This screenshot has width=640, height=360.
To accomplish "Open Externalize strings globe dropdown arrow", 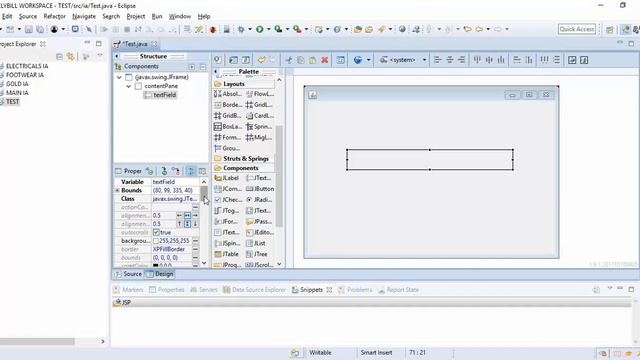I will click(x=368, y=60).
